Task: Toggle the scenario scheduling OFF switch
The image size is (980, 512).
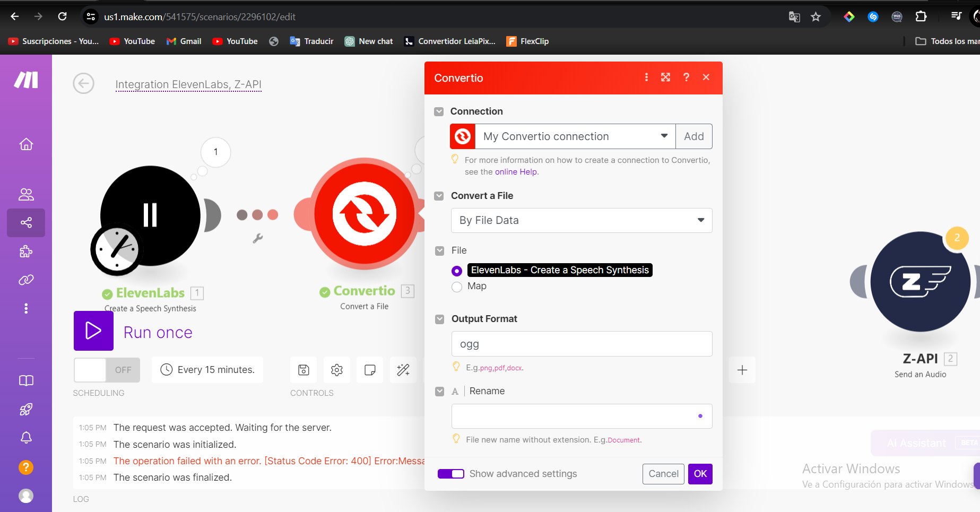Action: point(107,370)
